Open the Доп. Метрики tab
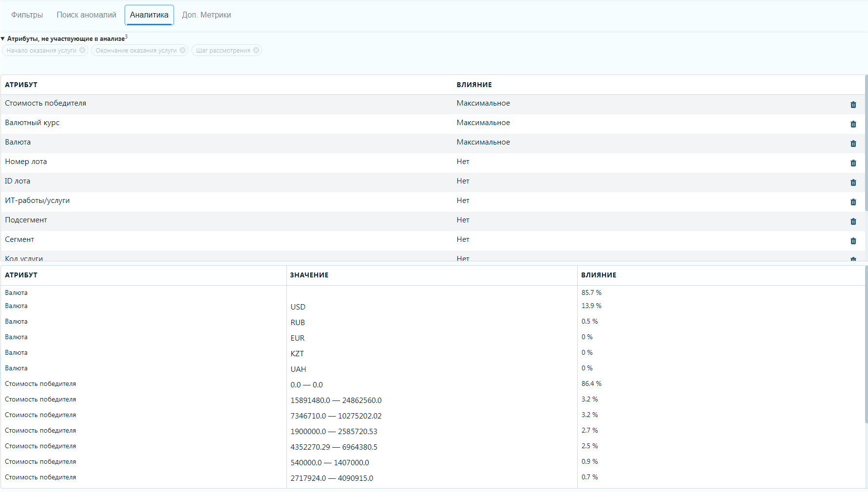 click(207, 15)
